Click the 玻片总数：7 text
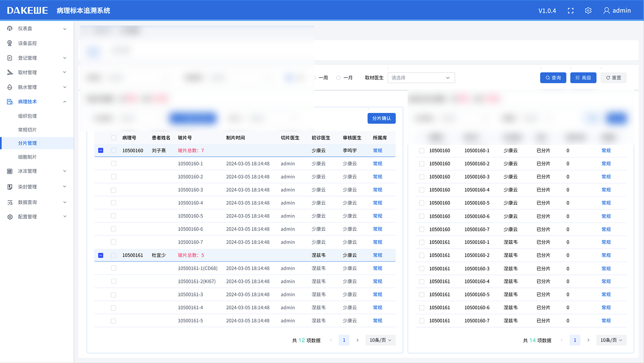The height and width of the screenshot is (363, 644). tap(191, 151)
